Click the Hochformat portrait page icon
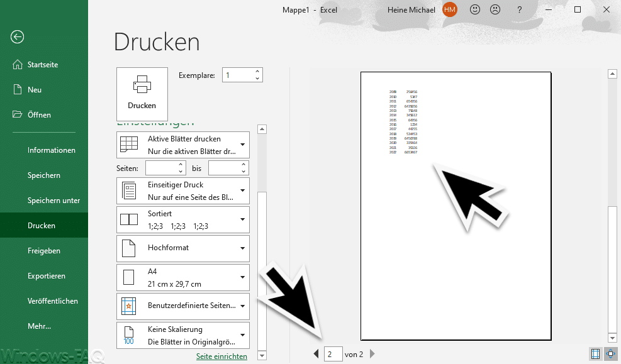Image resolution: width=621 pixels, height=364 pixels. pos(129,248)
